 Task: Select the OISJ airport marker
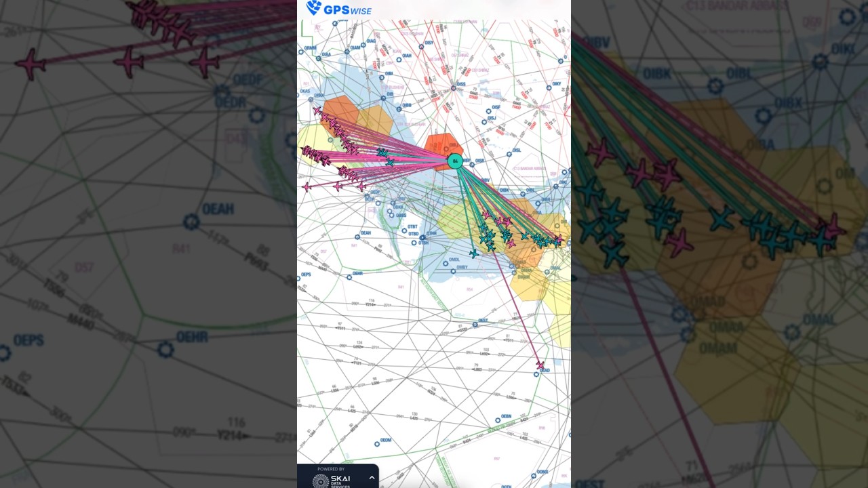tap(484, 122)
